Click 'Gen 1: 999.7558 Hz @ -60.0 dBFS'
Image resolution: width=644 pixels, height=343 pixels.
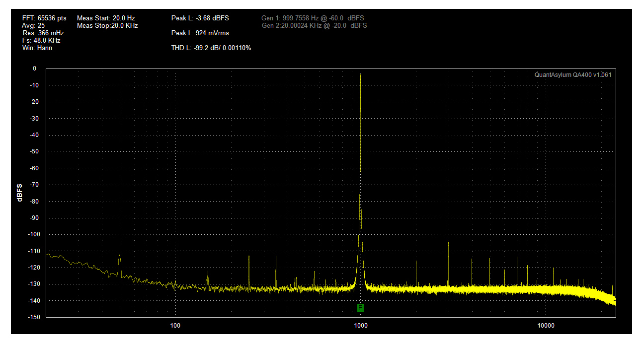tap(313, 18)
